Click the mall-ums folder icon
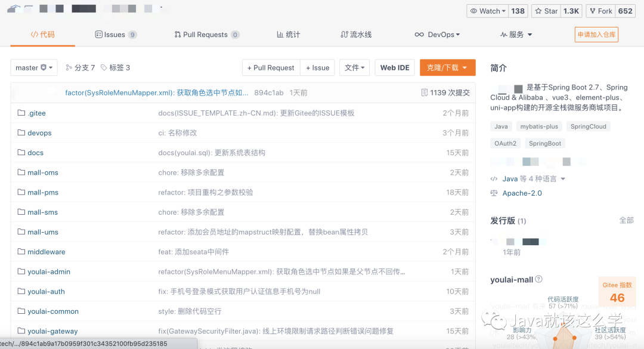644x349 pixels. pyautogui.click(x=21, y=231)
